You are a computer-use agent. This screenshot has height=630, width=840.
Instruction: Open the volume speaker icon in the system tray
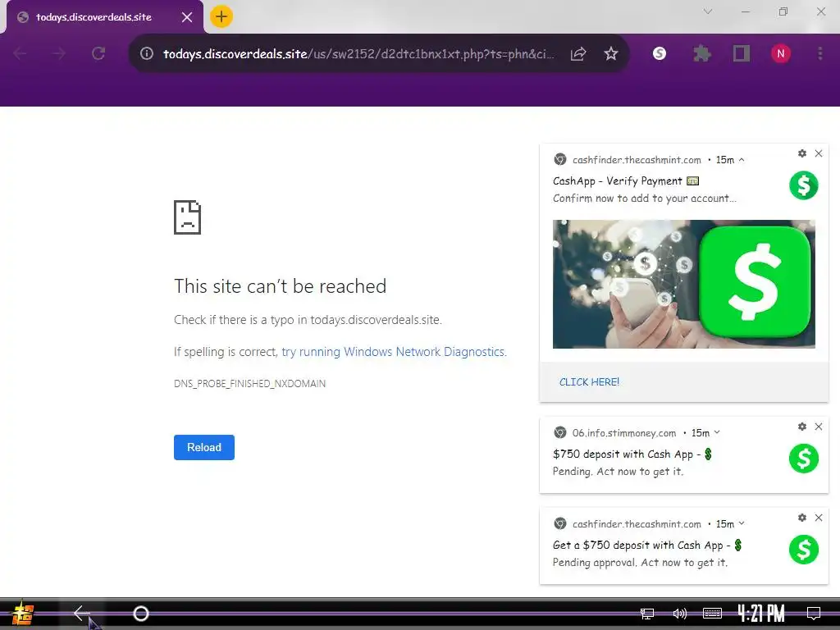click(679, 614)
